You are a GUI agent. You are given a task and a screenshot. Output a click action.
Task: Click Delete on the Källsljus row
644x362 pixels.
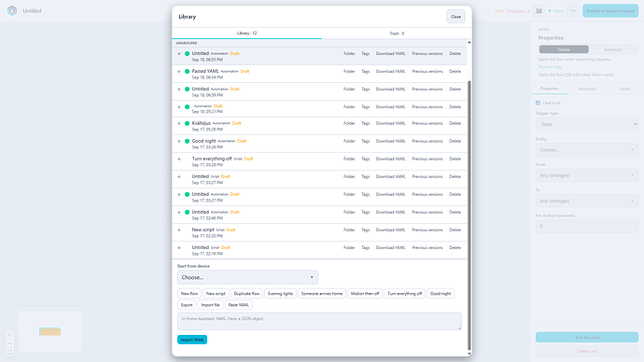(455, 123)
